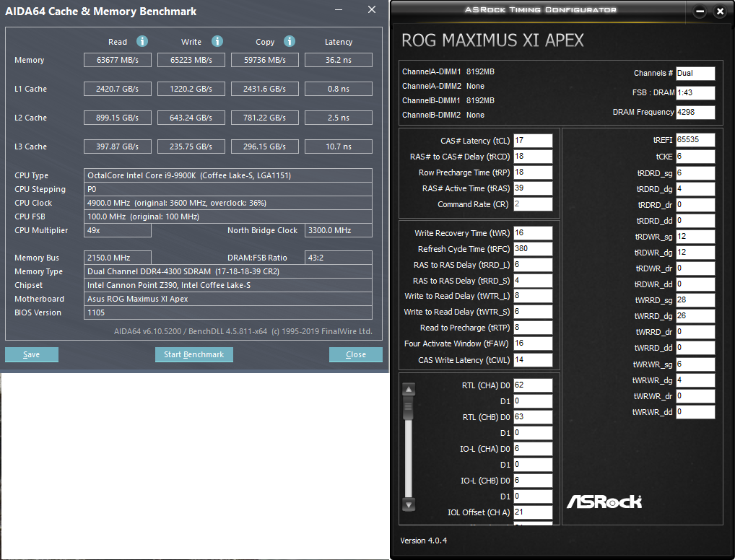Viewport: 735px width, 560px height.
Task: Click the tWRWR_dg value field
Action: click(x=695, y=380)
